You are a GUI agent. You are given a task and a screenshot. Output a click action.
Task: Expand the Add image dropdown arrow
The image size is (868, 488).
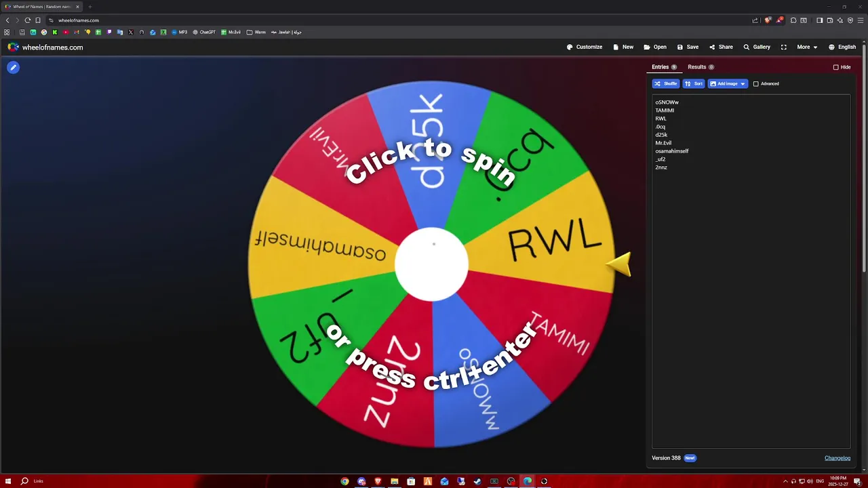743,84
